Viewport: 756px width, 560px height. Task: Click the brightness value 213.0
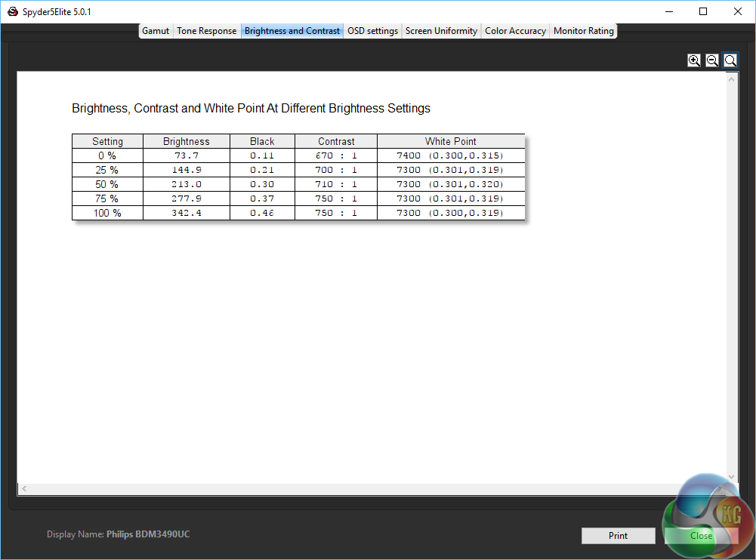click(x=187, y=184)
